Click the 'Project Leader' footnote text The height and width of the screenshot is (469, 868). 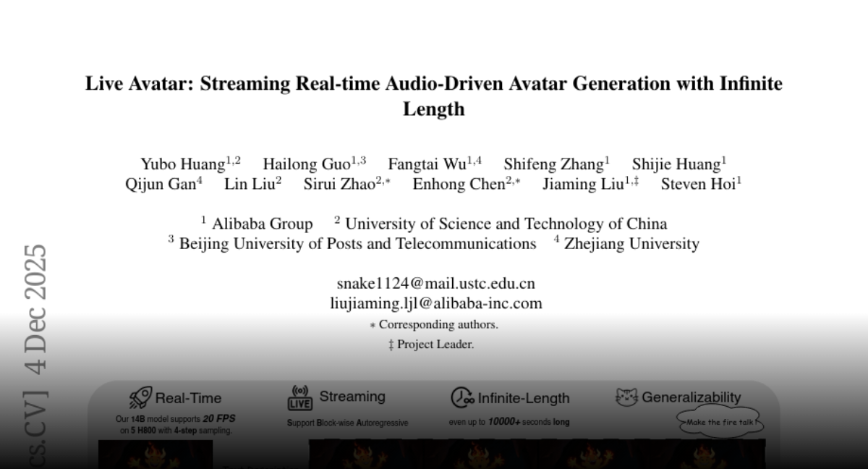(435, 345)
